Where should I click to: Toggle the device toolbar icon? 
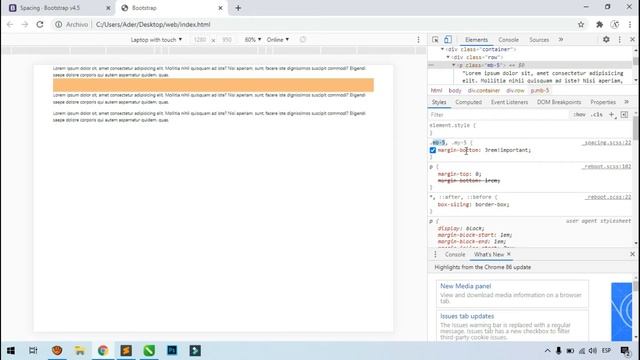coord(448,40)
